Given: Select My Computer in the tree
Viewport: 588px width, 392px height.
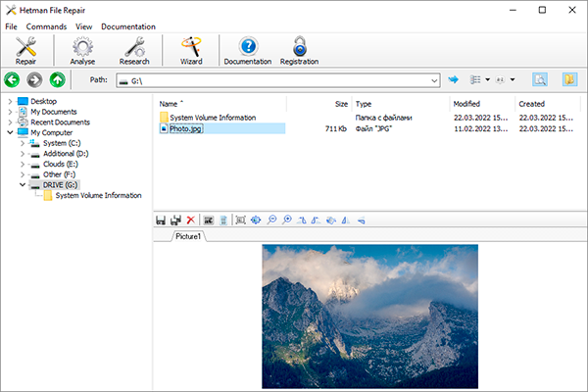Looking at the screenshot, I should (x=52, y=133).
